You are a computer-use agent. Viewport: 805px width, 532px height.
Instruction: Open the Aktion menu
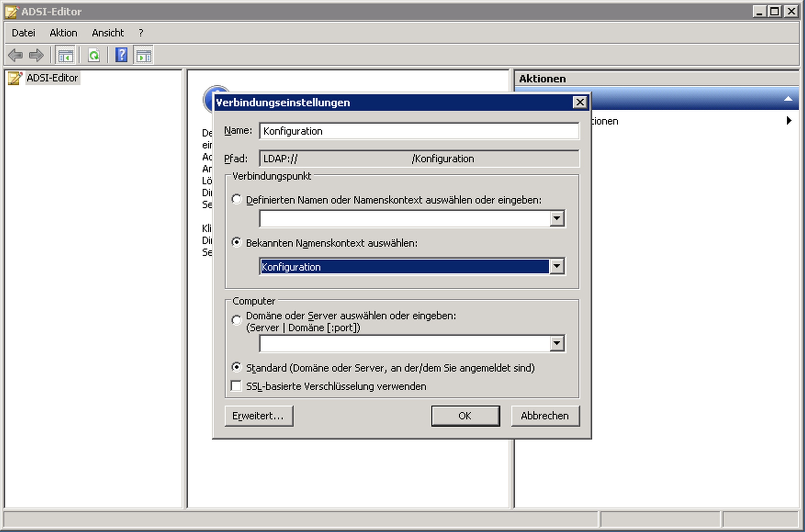coord(64,33)
